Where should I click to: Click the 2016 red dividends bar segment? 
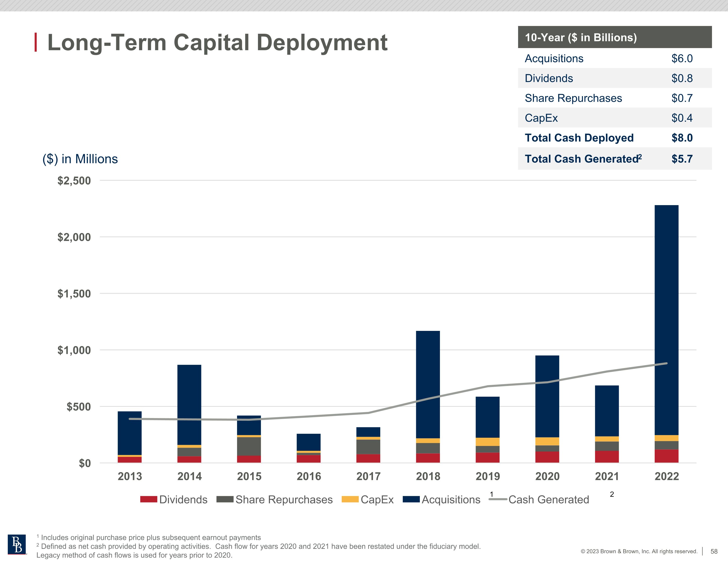tap(309, 459)
